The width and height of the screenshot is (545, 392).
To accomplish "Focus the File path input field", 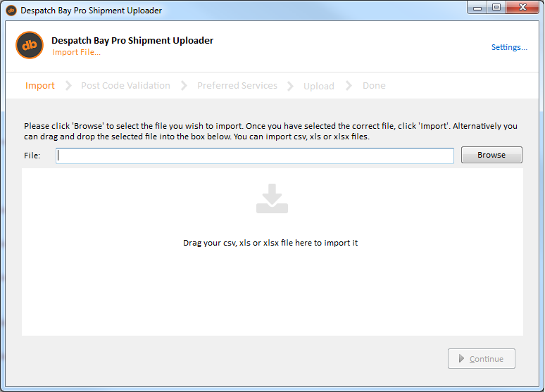I will click(x=255, y=156).
